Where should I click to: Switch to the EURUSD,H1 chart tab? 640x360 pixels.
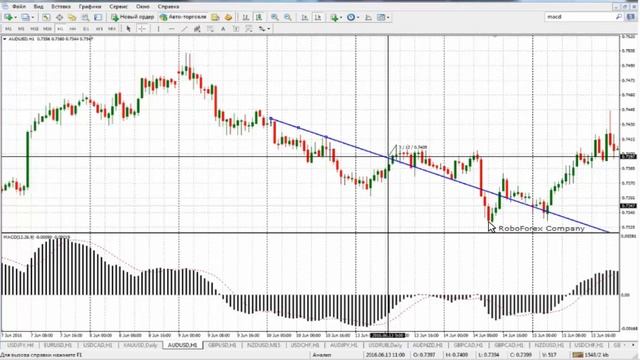point(58,345)
